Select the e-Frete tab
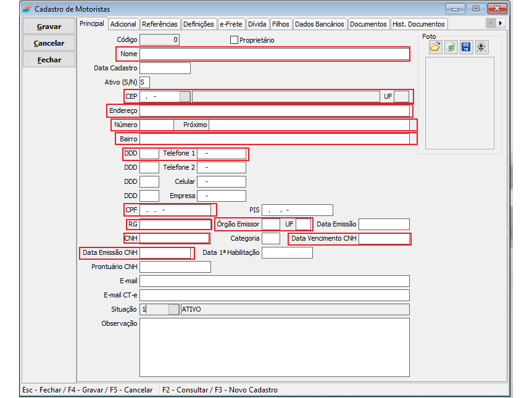This screenshot has width=532, height=398. [231, 24]
